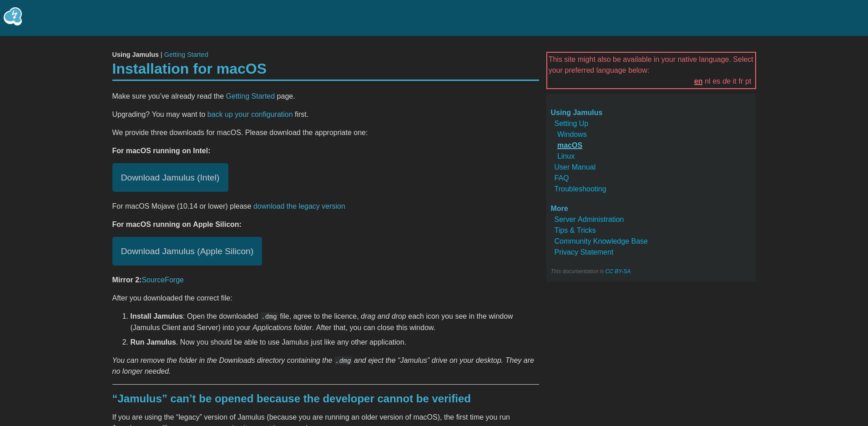Open Server Administration page
The height and width of the screenshot is (426, 868).
589,220
